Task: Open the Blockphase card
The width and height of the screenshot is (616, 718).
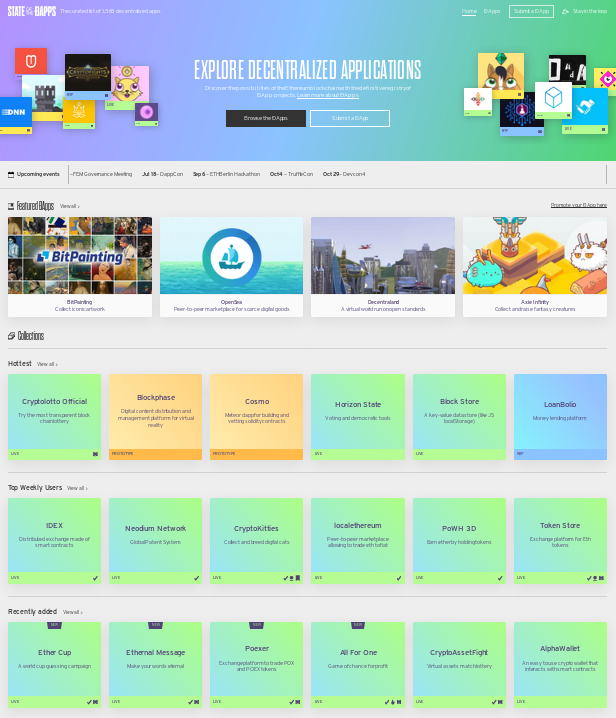Action: pyautogui.click(x=155, y=417)
